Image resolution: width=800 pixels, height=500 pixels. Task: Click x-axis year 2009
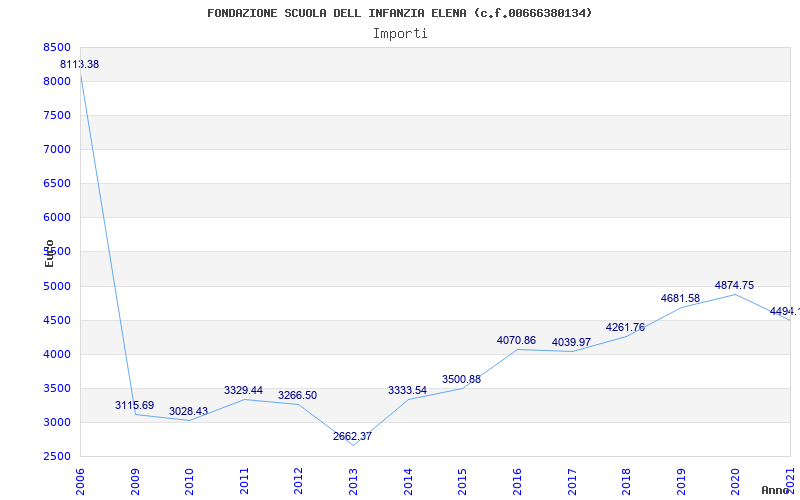135,482
